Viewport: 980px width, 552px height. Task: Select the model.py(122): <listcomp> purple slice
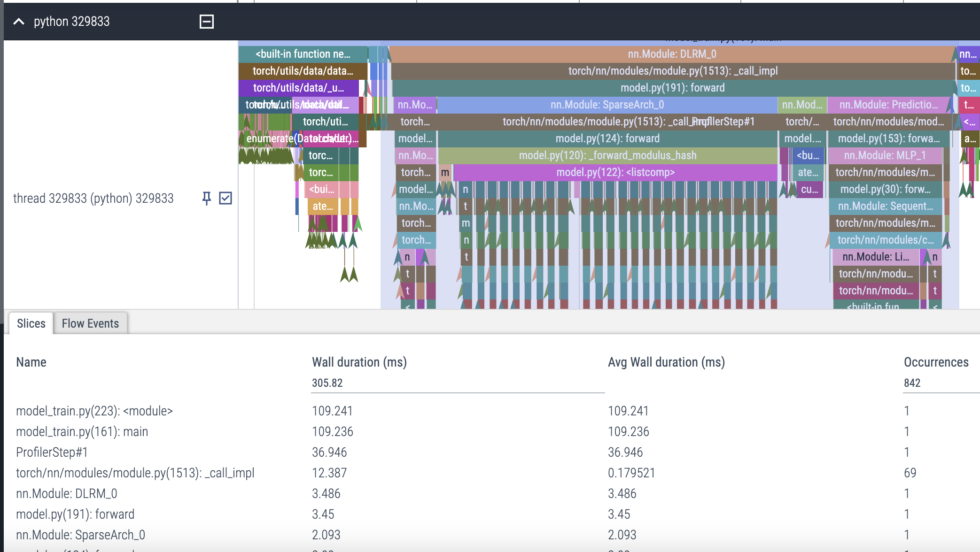(x=615, y=172)
